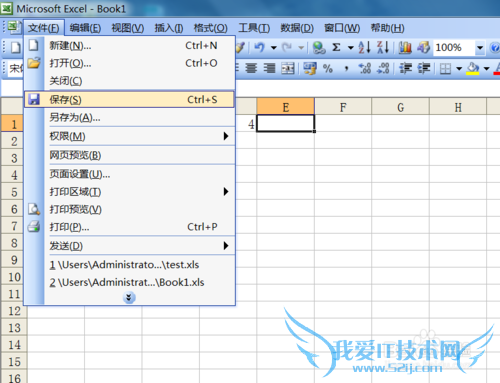Click sort ascending A-Z icon

364,47
